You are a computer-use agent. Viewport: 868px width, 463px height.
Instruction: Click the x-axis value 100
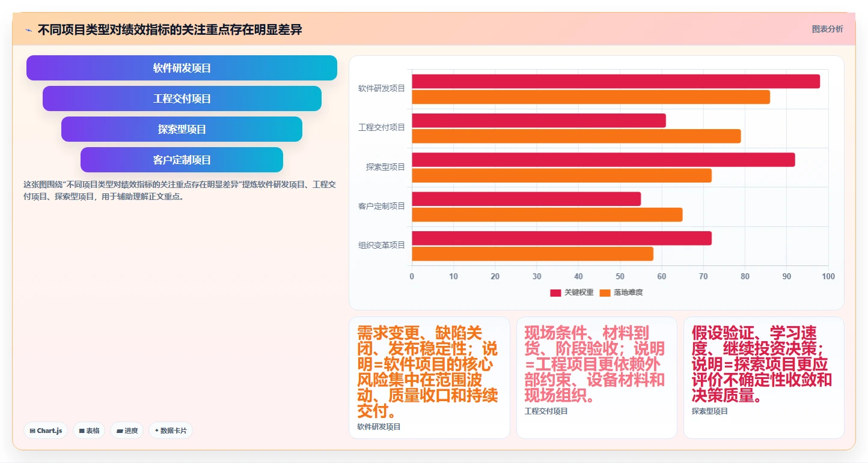coord(828,276)
